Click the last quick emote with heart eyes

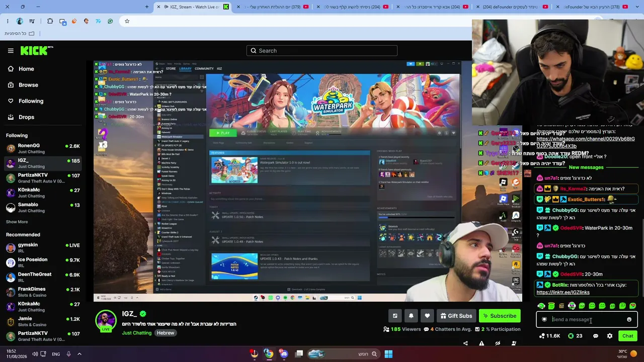(632, 306)
